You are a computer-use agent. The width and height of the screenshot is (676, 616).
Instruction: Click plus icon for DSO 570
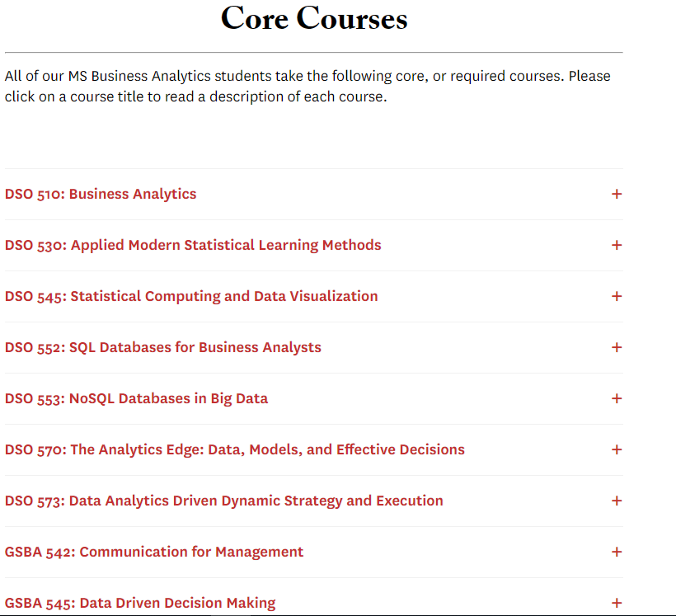(617, 449)
